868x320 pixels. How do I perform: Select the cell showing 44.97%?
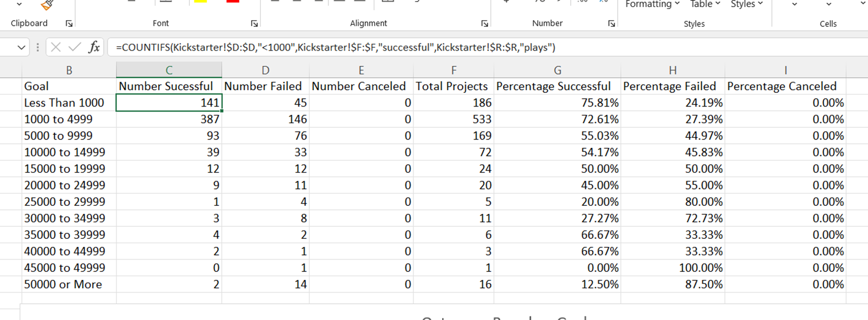673,136
